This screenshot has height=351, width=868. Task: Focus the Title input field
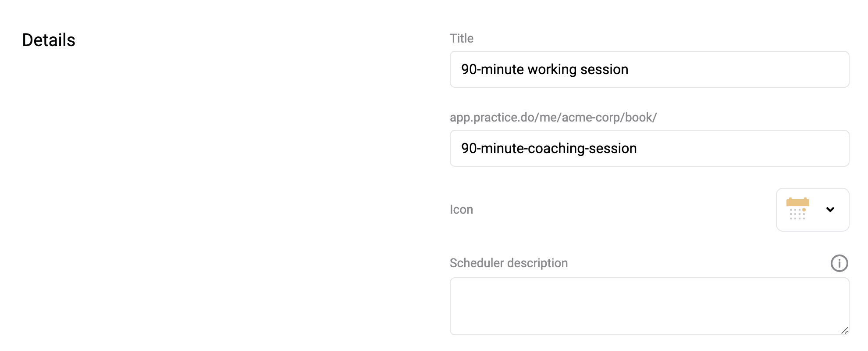pos(649,69)
